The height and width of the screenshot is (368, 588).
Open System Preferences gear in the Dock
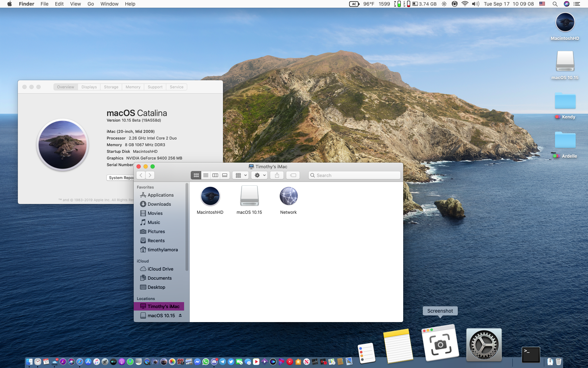point(484,345)
